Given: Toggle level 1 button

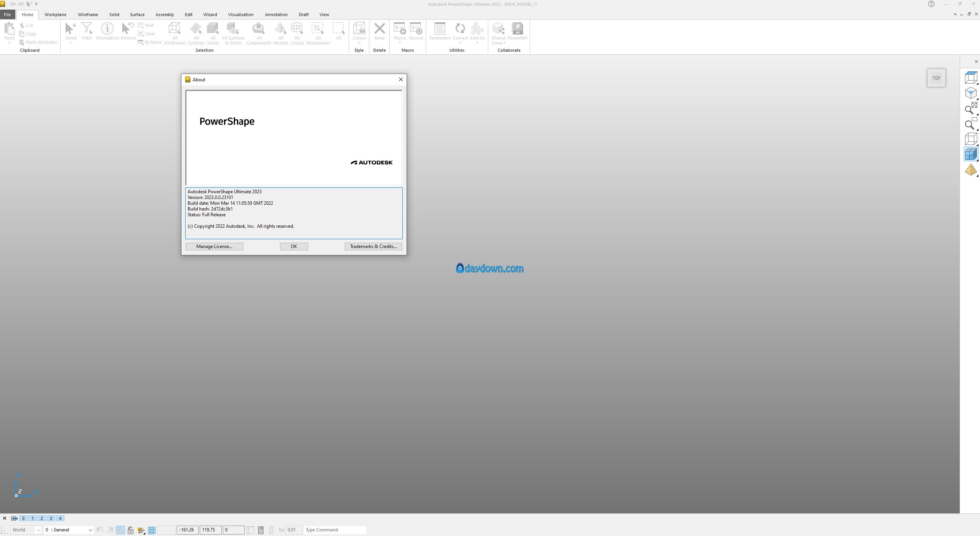Looking at the screenshot, I should tap(33, 518).
